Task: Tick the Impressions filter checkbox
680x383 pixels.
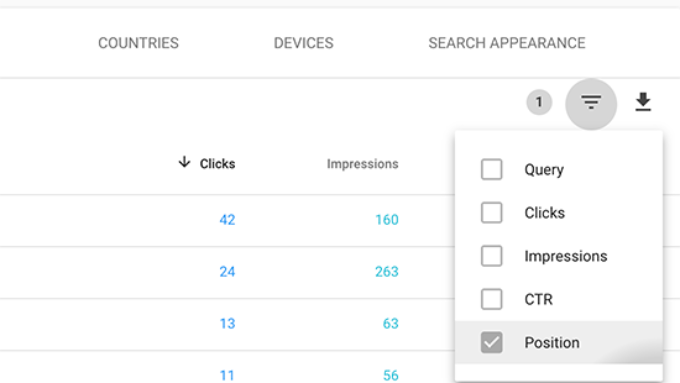Action: click(x=491, y=256)
